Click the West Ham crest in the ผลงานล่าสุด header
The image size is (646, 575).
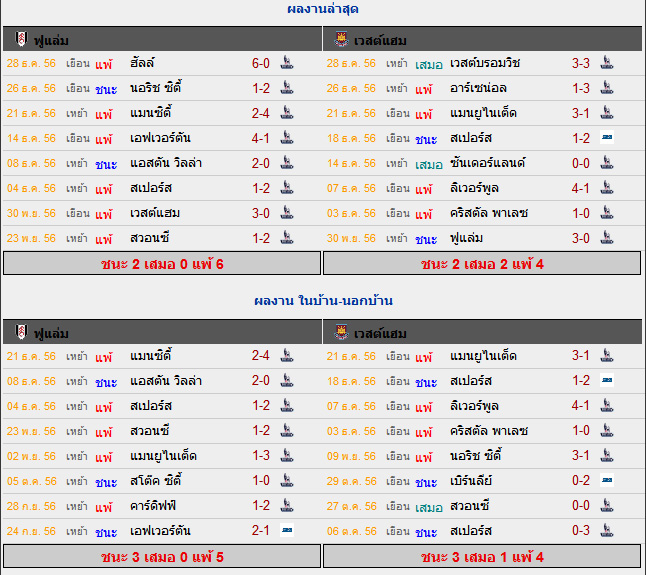[341, 39]
